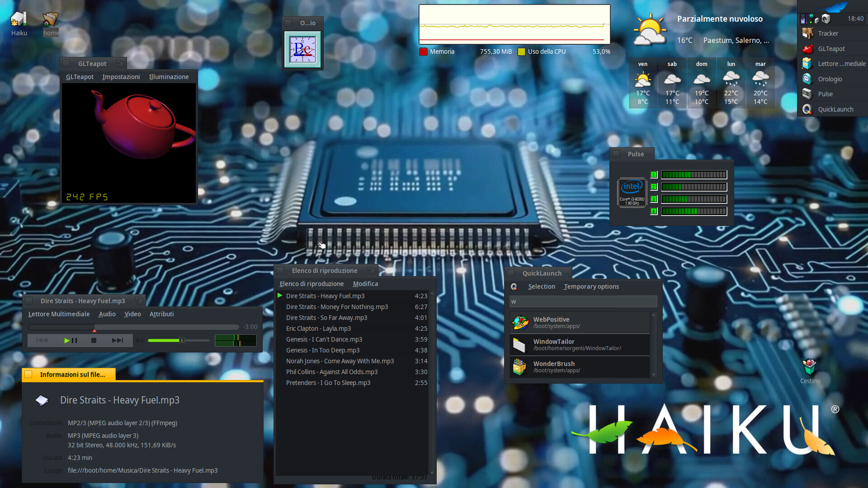Open Selection menu in QuickLaunch

(x=541, y=286)
